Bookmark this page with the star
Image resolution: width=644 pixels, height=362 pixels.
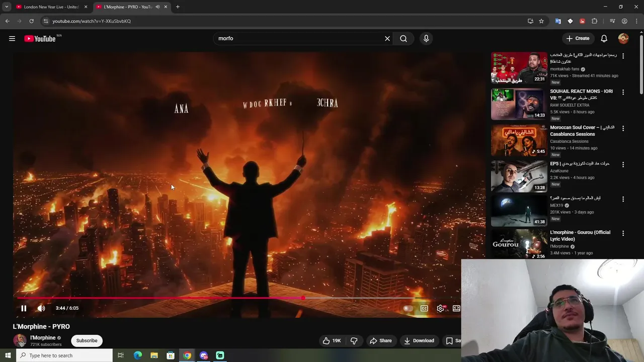(541, 21)
